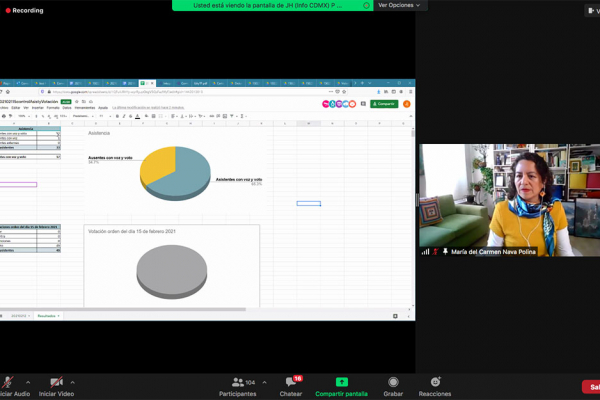Open the Ayuda menu
600x400 pixels.
(103, 108)
